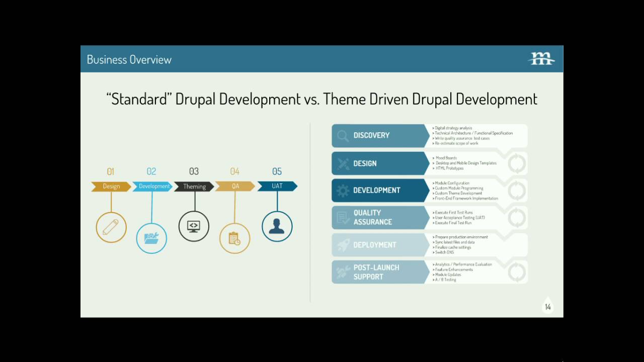Screen dimensions: 644x362
Task: Click the folder-wrench icon under Development
Action: pos(151,238)
